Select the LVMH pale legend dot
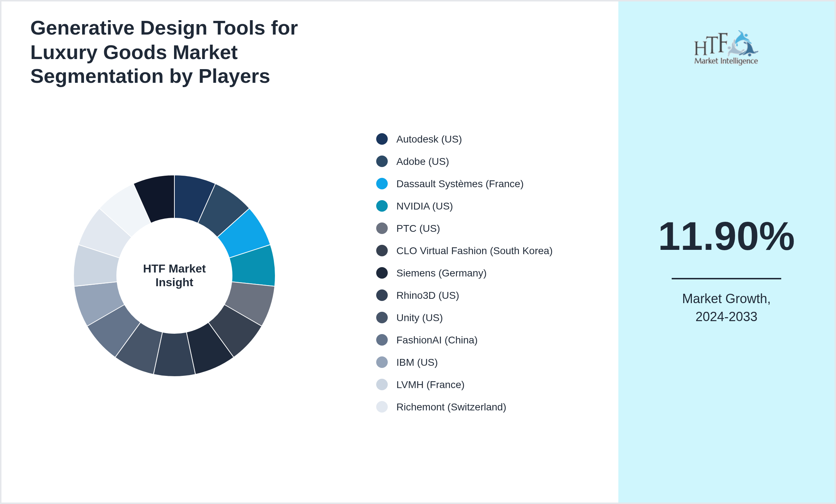836x504 pixels. pos(381,384)
